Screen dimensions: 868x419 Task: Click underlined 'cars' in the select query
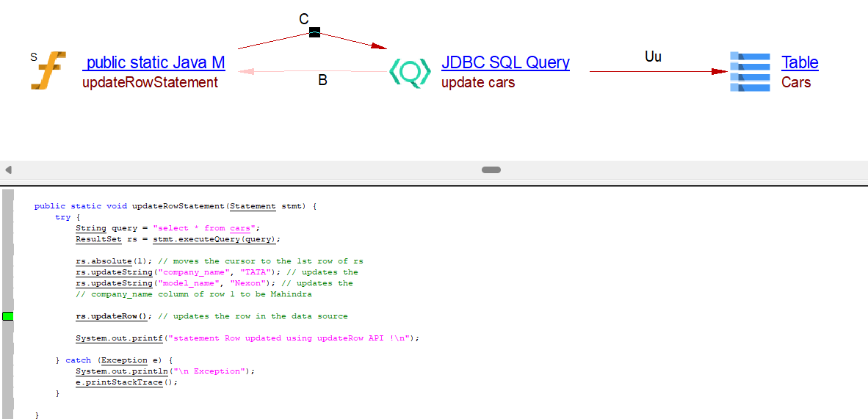click(239, 228)
